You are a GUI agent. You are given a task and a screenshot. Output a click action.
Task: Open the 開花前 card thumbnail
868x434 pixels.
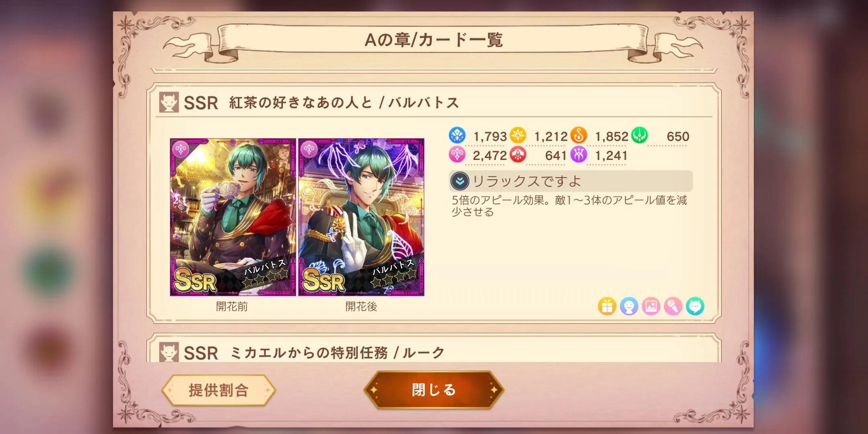pyautogui.click(x=233, y=217)
